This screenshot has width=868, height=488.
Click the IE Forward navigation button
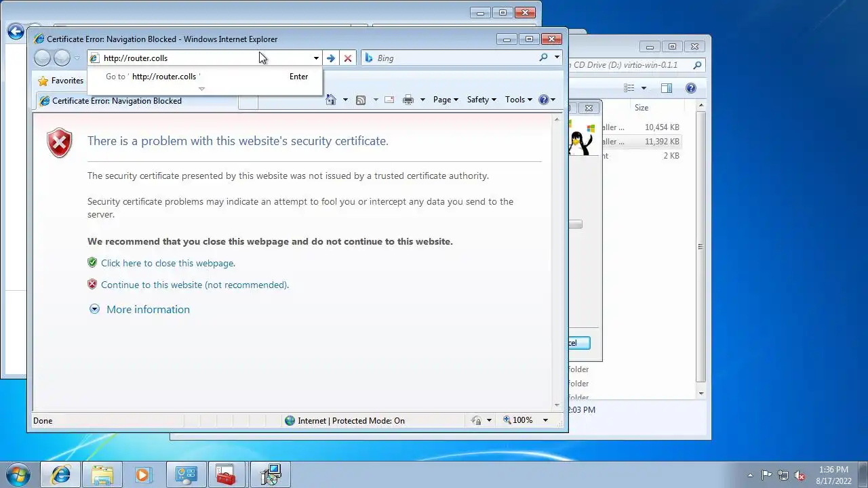click(x=62, y=58)
